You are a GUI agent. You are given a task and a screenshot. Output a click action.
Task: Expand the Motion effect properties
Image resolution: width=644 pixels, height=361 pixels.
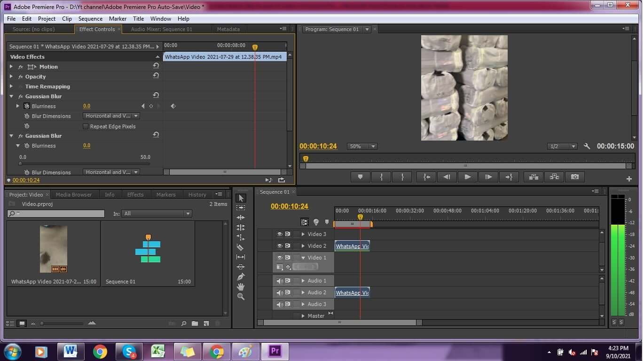[11, 66]
